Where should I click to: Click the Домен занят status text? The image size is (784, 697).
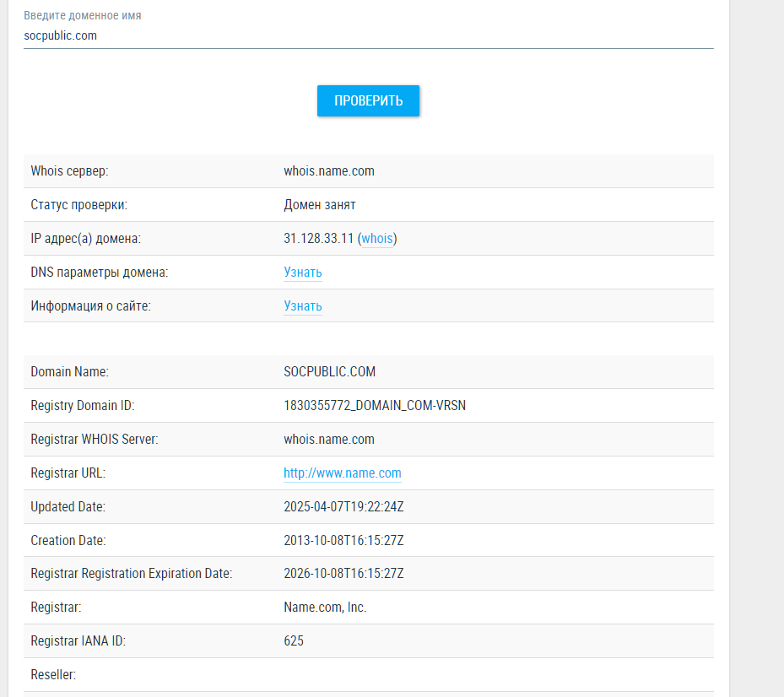point(319,205)
